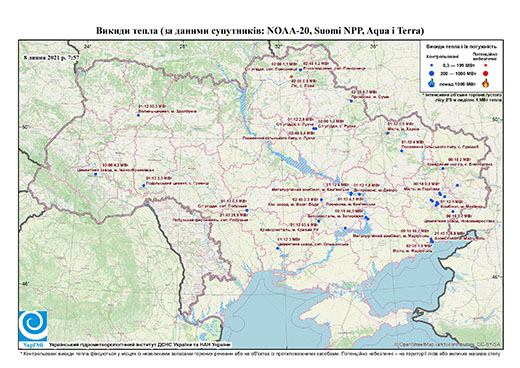The width and height of the screenshot is (520, 368).
Task: Click the blue heat marker near Здолбунів
Action: [x=138, y=115]
